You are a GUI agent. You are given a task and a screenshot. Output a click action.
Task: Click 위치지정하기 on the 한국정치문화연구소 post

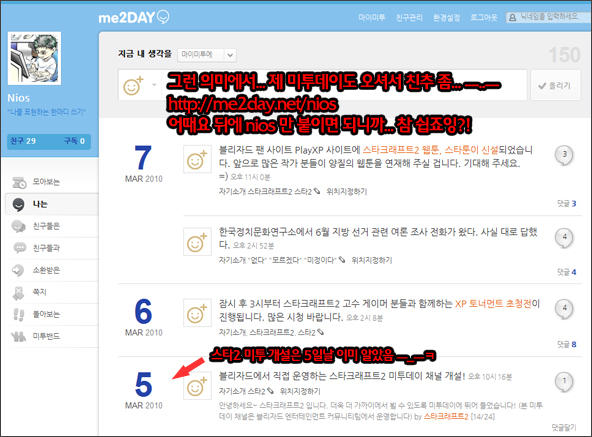[x=372, y=260]
